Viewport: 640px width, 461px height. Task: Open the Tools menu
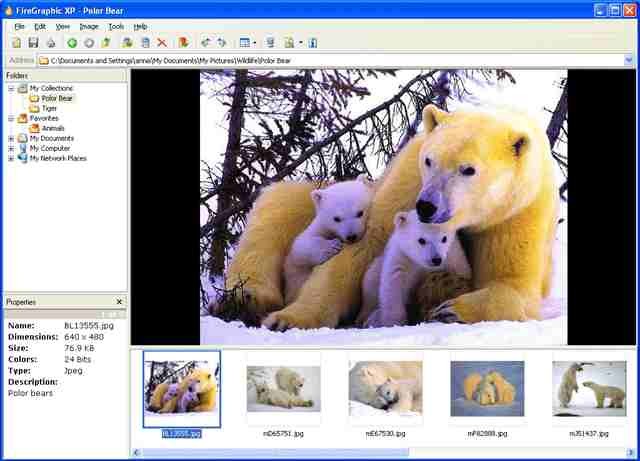coord(116,26)
